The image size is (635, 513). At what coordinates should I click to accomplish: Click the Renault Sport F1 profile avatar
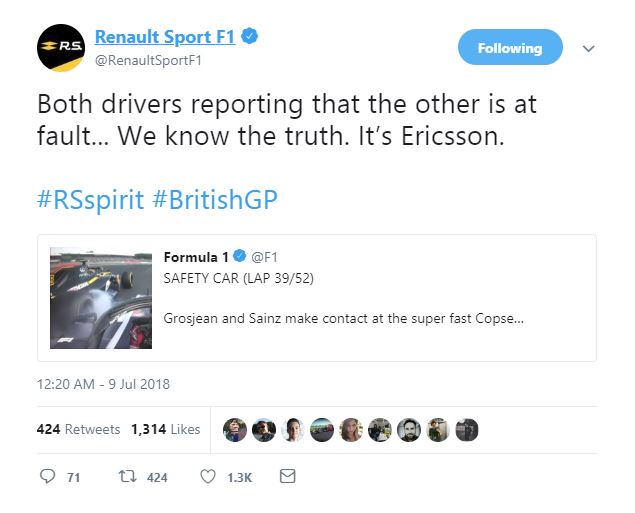[x=60, y=47]
